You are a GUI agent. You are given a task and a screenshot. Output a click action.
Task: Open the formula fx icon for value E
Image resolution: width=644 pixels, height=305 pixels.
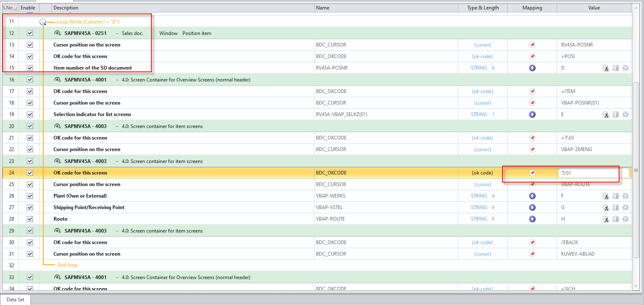[606, 115]
